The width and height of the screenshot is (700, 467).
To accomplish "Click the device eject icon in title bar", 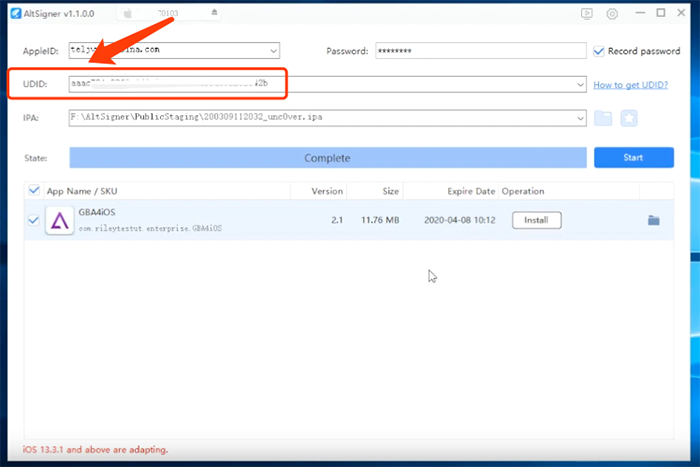I will coord(214,13).
